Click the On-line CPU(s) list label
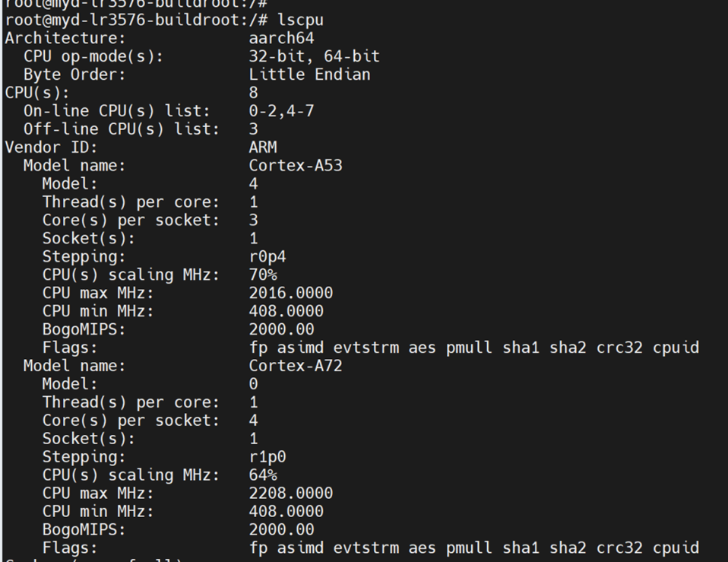The width and height of the screenshot is (728, 562). (116, 111)
